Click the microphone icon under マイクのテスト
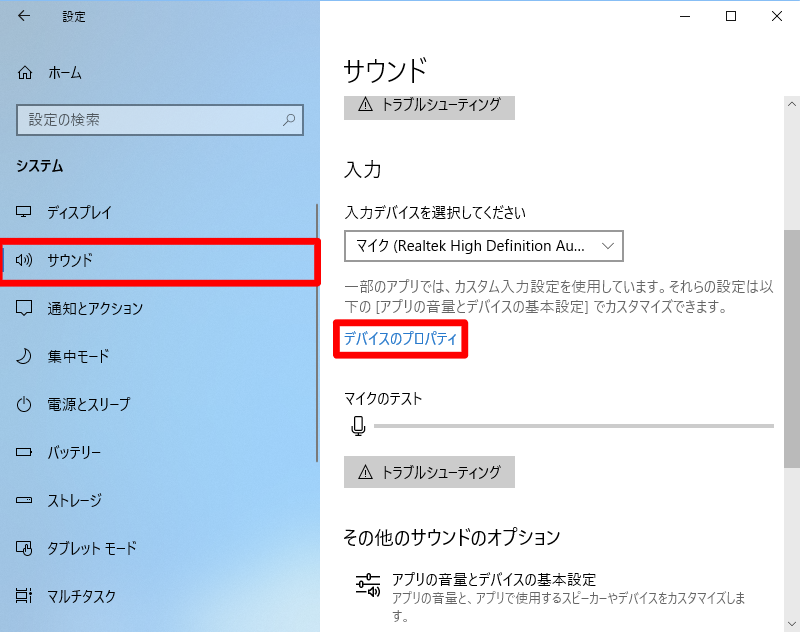The height and width of the screenshot is (632, 800). [x=359, y=426]
